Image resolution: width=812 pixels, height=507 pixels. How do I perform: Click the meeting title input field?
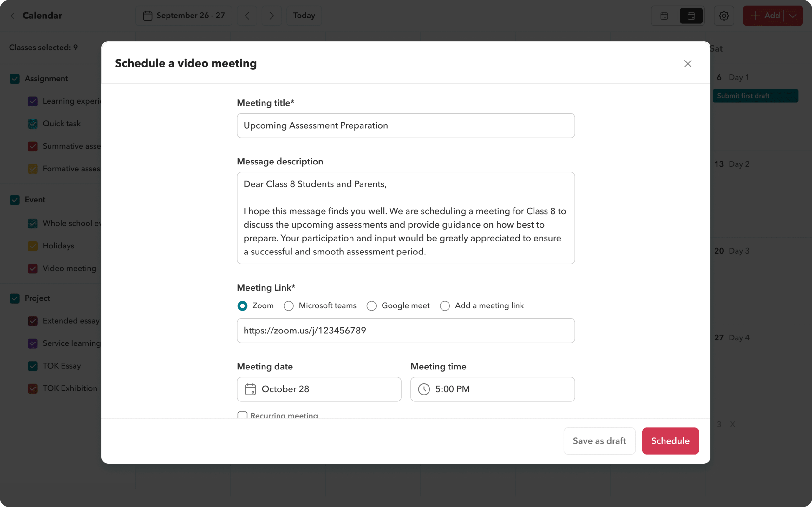406,125
